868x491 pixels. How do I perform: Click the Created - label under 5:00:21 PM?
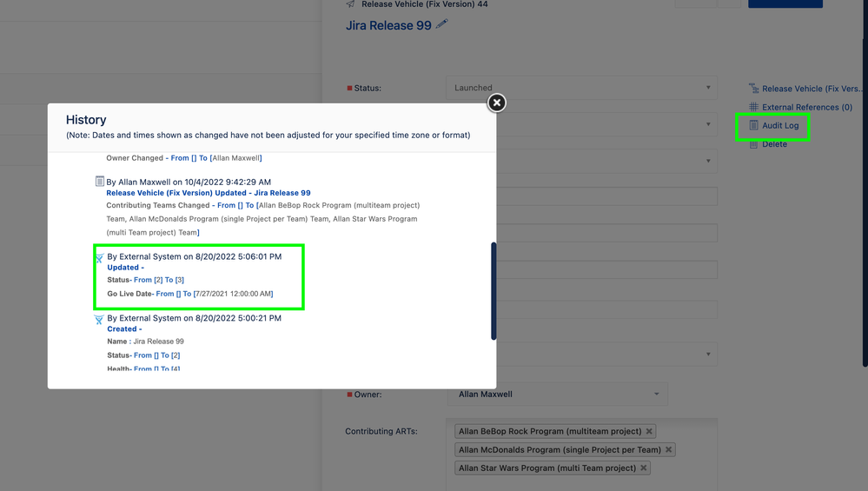coord(124,328)
